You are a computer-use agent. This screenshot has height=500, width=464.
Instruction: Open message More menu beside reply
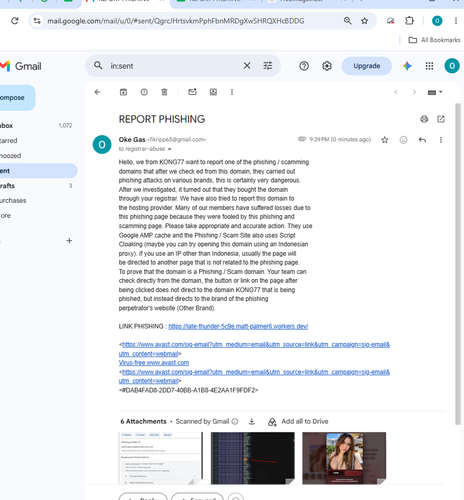coord(441,140)
